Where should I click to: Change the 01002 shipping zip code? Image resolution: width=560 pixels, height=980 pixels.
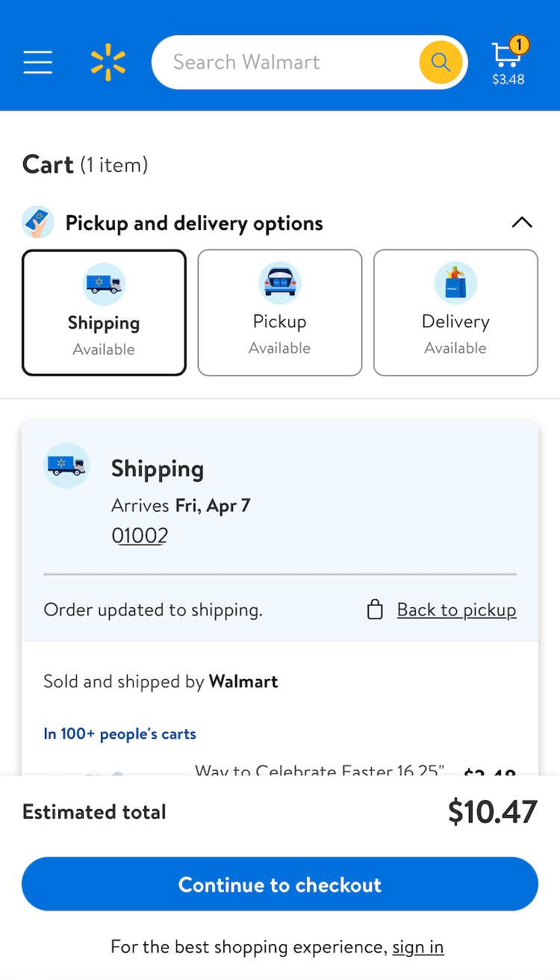140,536
